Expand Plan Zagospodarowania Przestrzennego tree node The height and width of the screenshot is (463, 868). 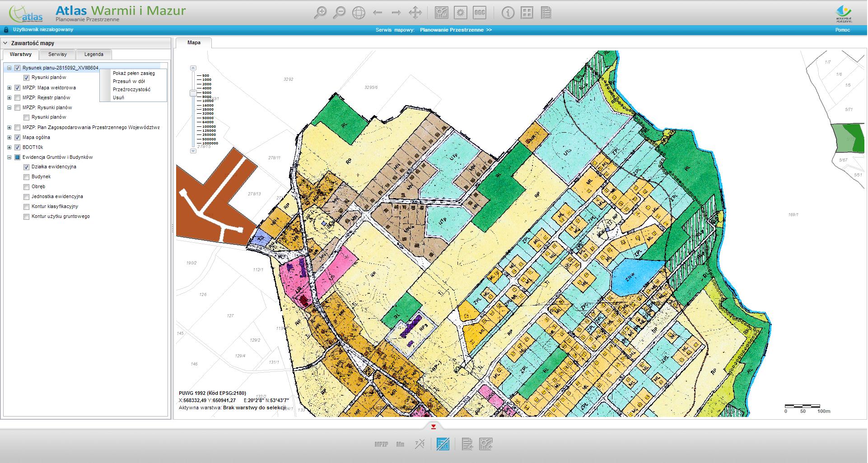(x=9, y=127)
